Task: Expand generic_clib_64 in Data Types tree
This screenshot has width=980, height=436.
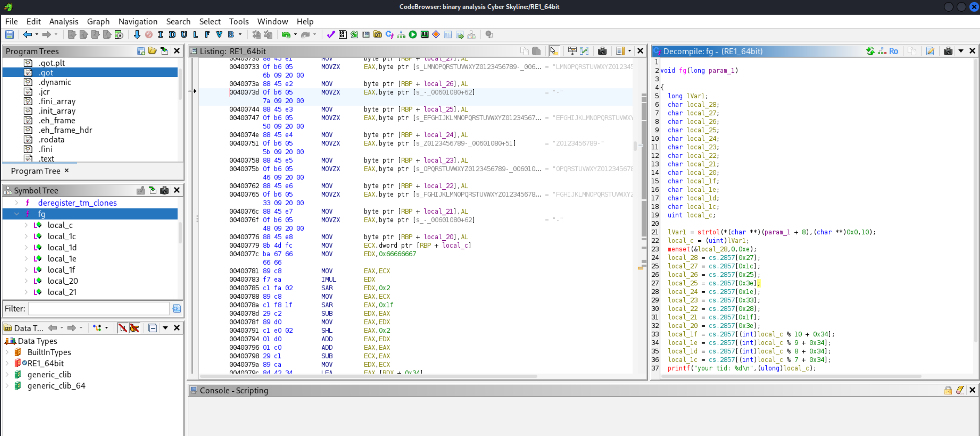Action: click(x=7, y=385)
